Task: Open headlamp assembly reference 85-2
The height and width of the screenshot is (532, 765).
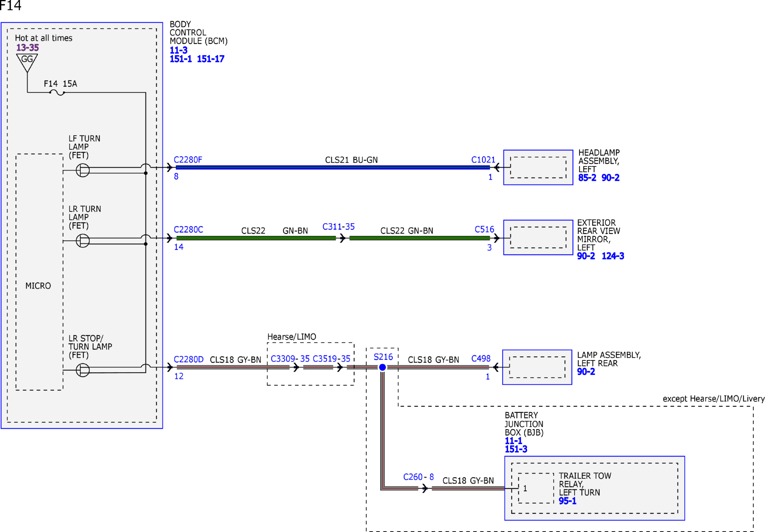Action: [x=587, y=177]
